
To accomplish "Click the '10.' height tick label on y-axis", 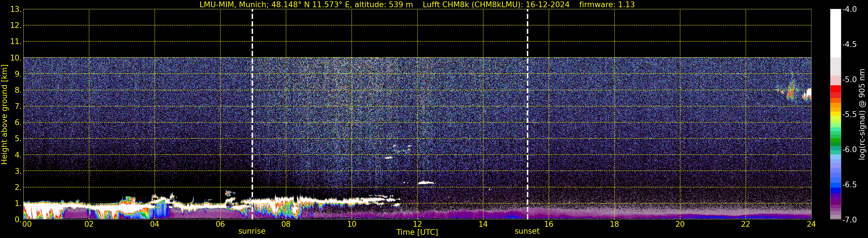I will (16, 58).
